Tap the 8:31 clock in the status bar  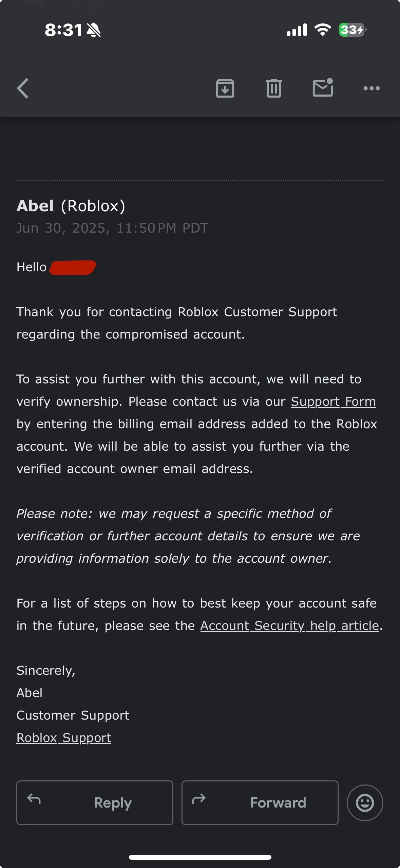pos(63,30)
